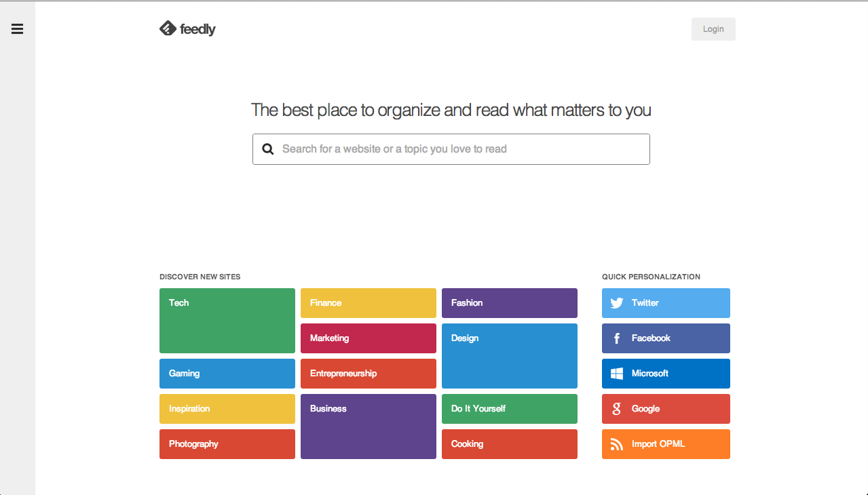Viewport: 868px width, 495px height.
Task: Explore the Cooking topic tile
Action: click(509, 443)
